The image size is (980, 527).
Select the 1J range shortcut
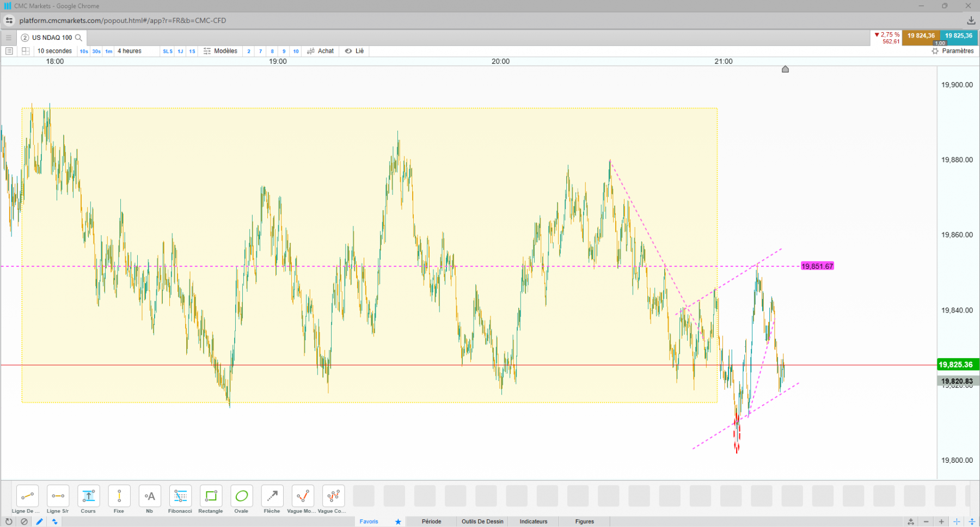(180, 51)
